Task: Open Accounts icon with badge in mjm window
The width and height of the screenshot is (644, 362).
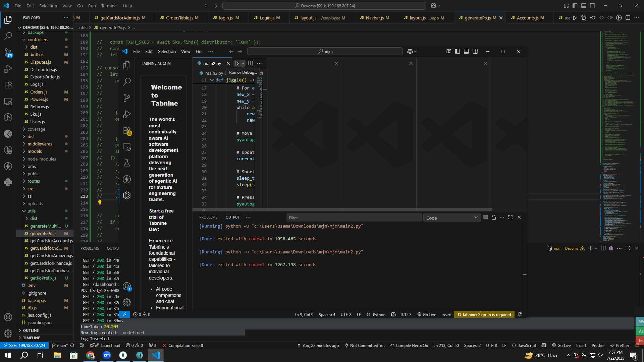Action: [x=127, y=287]
